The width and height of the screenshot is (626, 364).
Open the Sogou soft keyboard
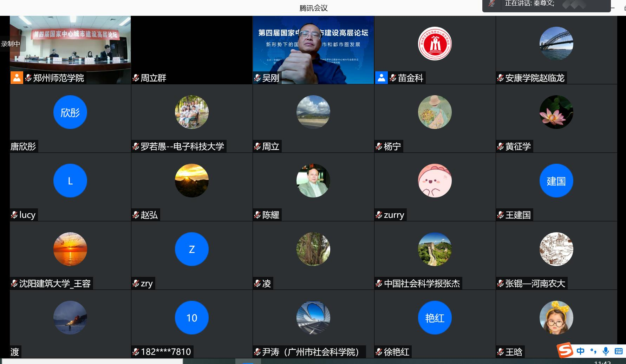coord(618,351)
